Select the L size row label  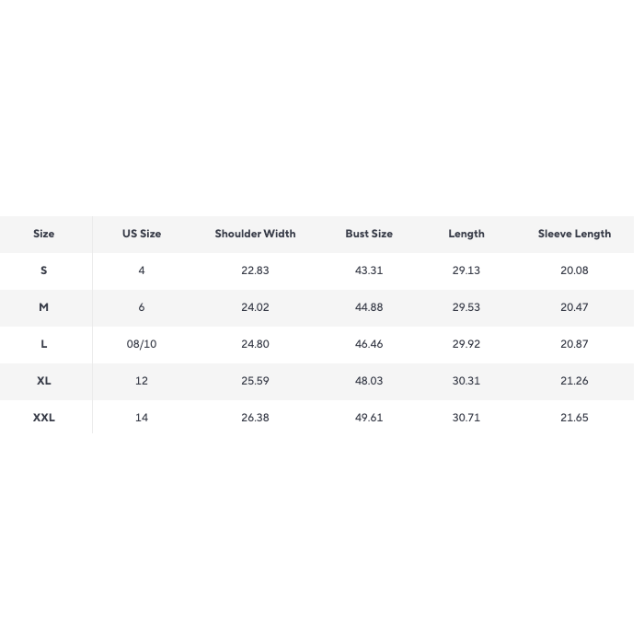point(43,344)
